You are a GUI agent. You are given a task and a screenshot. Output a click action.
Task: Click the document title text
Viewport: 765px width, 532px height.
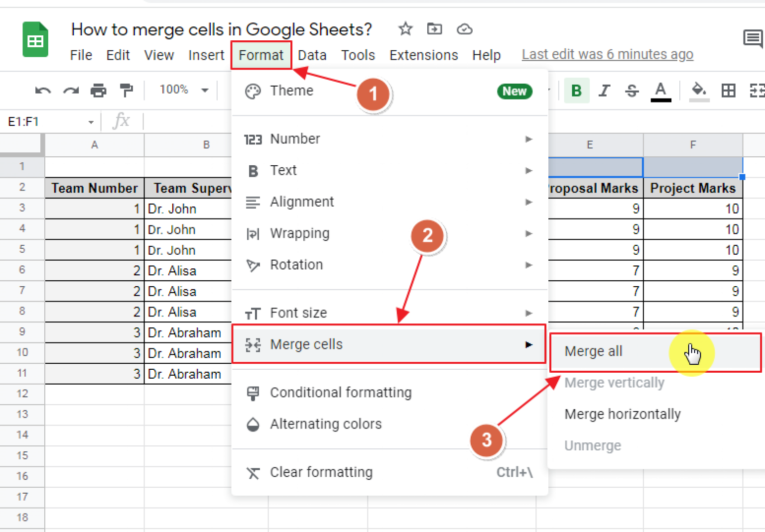(x=222, y=29)
